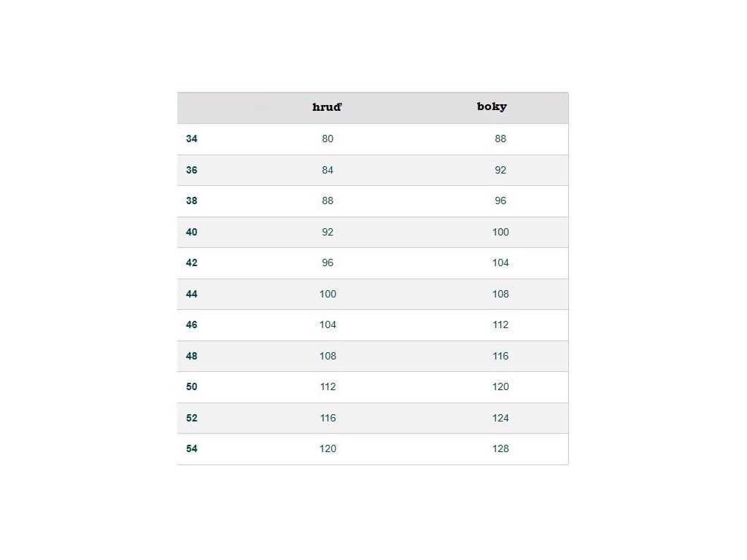This screenshot has height=560, width=747.
Task: Select the size 48 row label
Action: [192, 356]
